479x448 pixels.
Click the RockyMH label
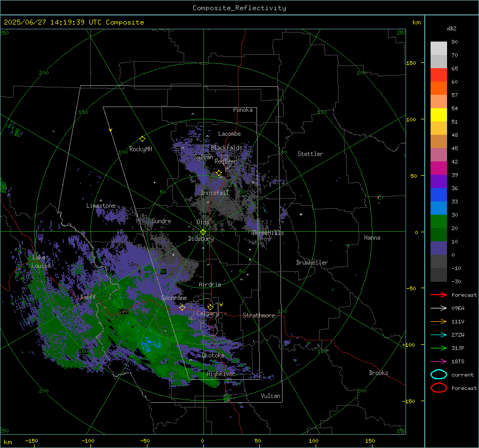coord(141,149)
